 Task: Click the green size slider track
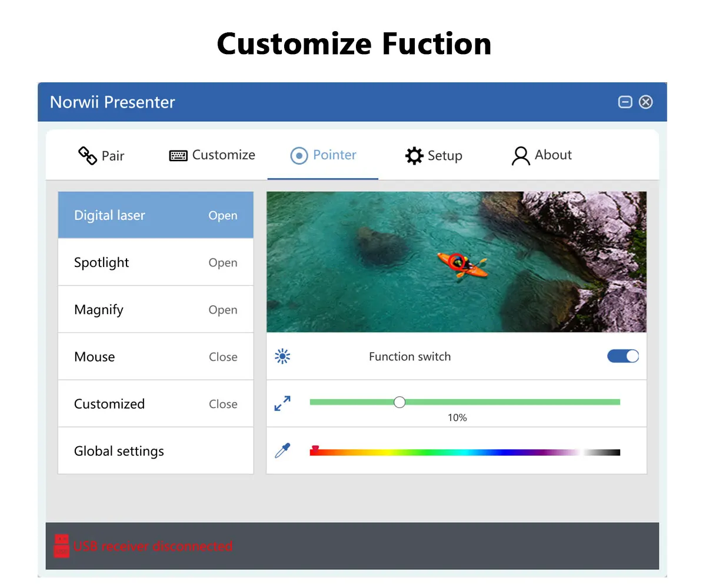pyautogui.click(x=465, y=402)
